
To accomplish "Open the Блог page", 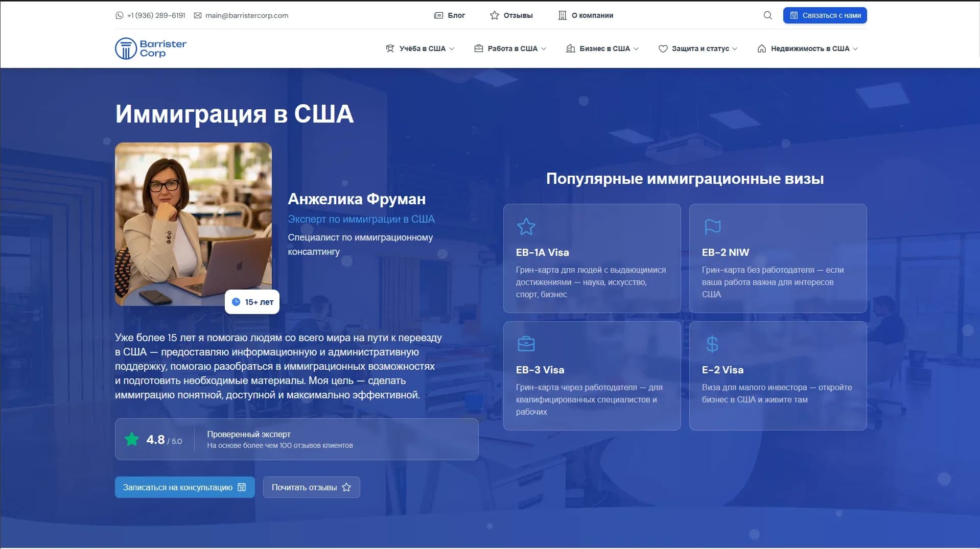I will 450,15.
